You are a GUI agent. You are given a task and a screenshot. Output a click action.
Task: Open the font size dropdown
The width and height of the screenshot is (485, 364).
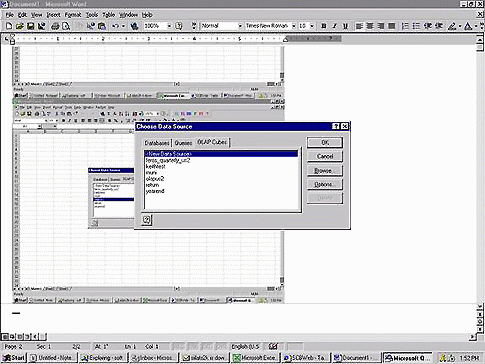point(312,26)
